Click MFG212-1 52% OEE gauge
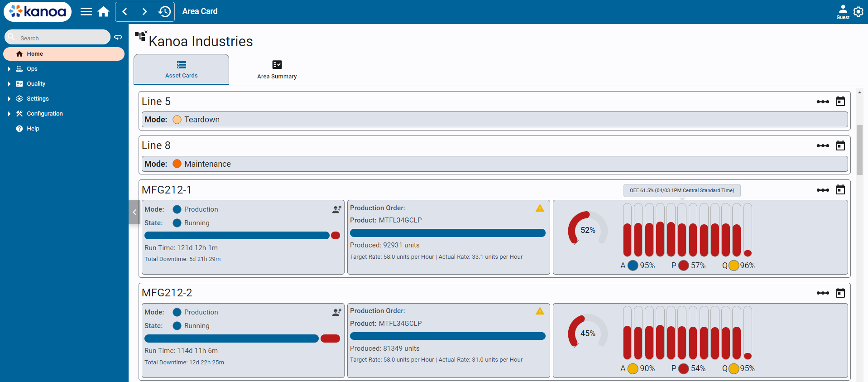The image size is (868, 382). click(588, 229)
